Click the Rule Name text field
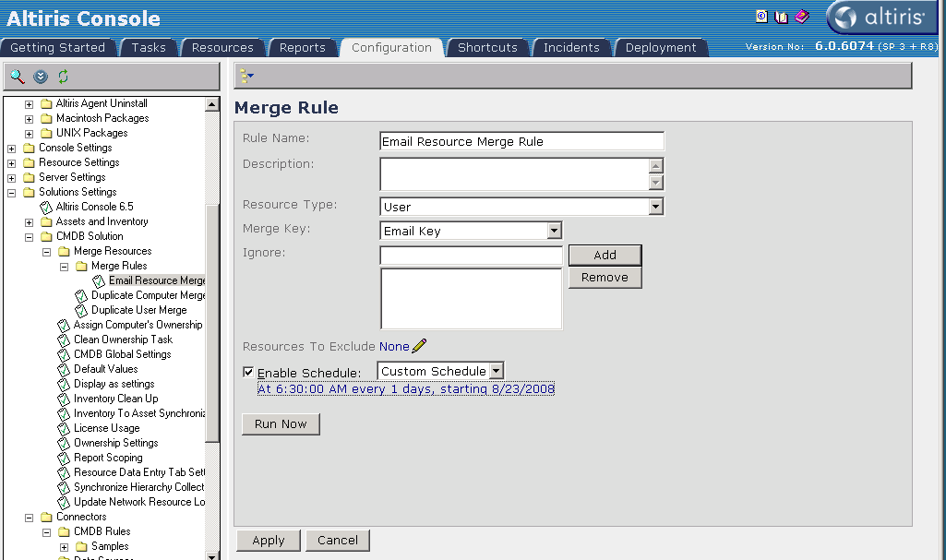The height and width of the screenshot is (560, 946). tap(521, 141)
